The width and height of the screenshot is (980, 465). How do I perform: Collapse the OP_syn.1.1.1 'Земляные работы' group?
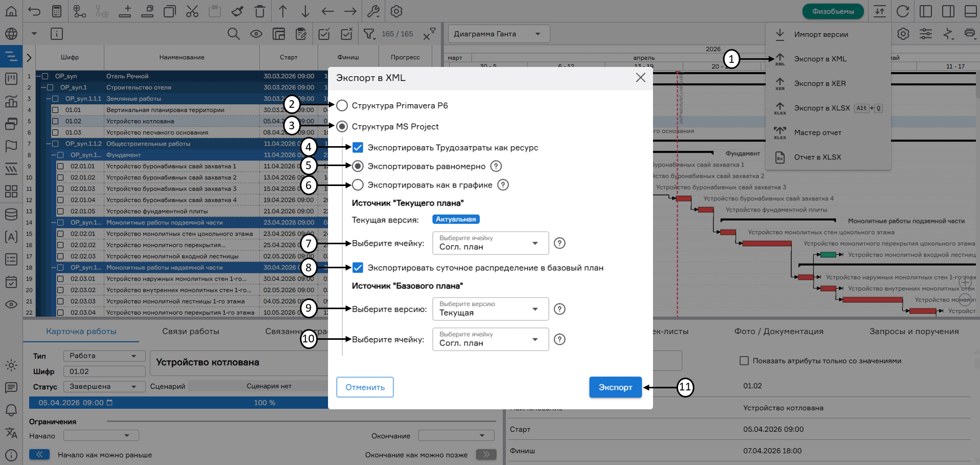click(49, 99)
